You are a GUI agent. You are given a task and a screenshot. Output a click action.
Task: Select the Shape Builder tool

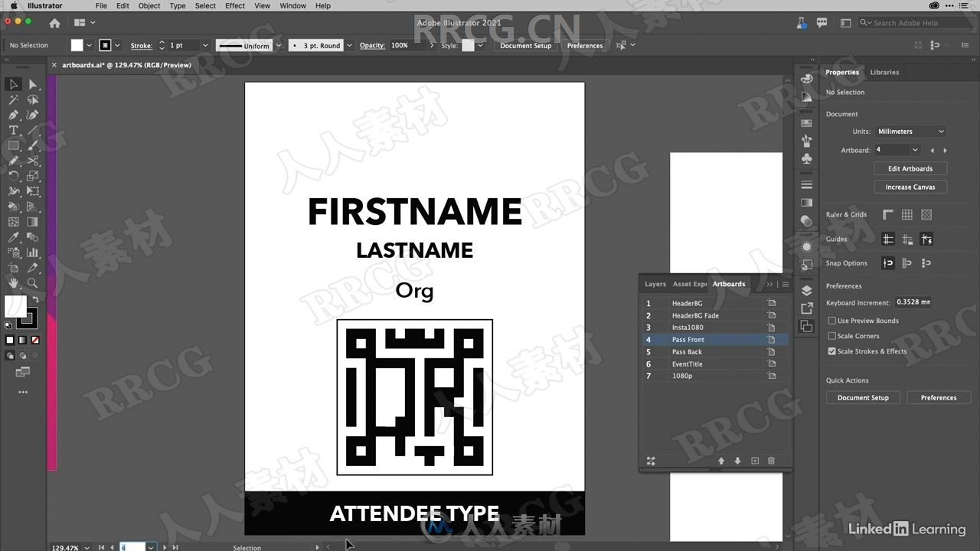pyautogui.click(x=13, y=207)
